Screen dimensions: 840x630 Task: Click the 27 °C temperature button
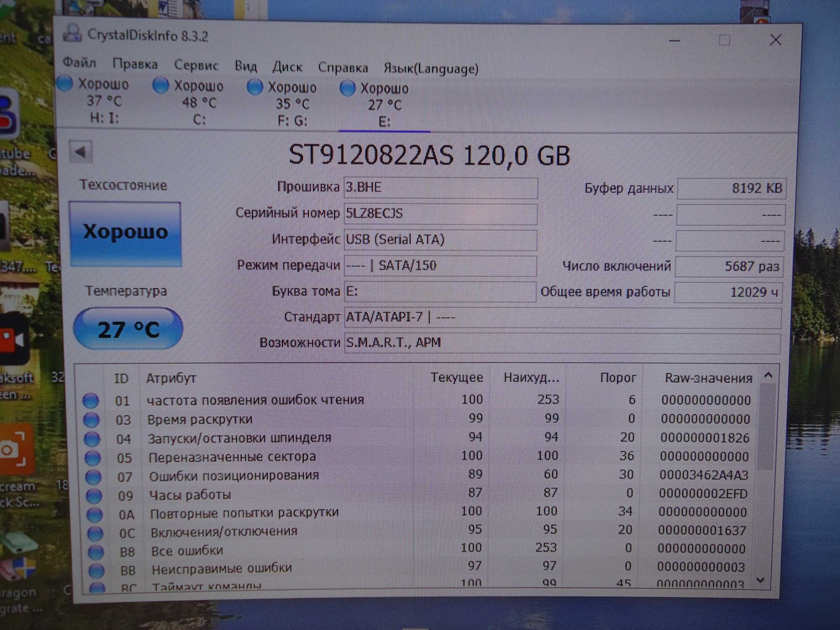point(128,328)
